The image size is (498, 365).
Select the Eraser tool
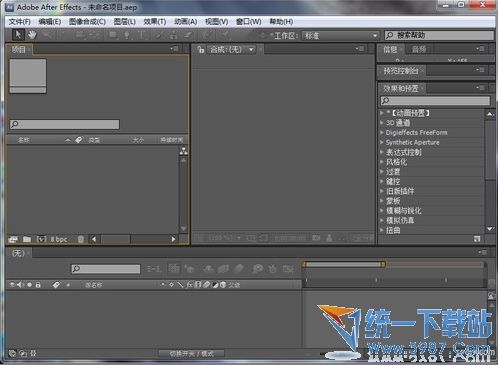click(188, 35)
